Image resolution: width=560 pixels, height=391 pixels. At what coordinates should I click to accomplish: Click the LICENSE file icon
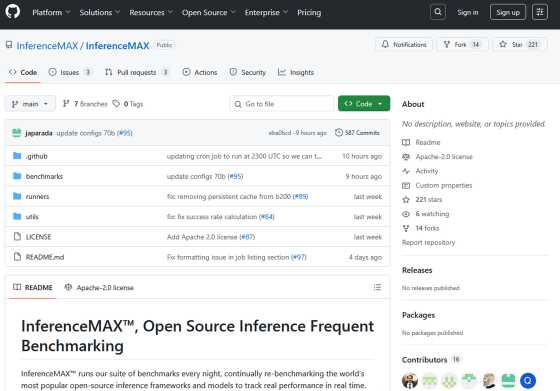17,236
